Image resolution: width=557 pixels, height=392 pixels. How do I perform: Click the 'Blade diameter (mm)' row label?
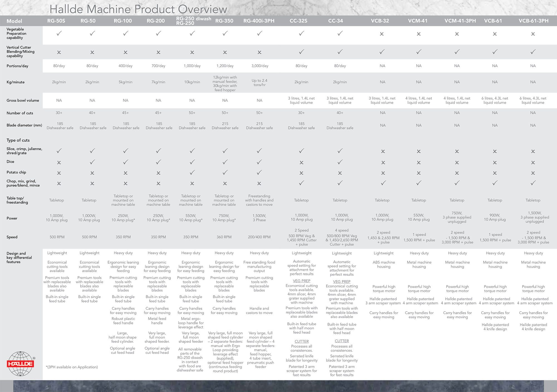tap(25, 125)
